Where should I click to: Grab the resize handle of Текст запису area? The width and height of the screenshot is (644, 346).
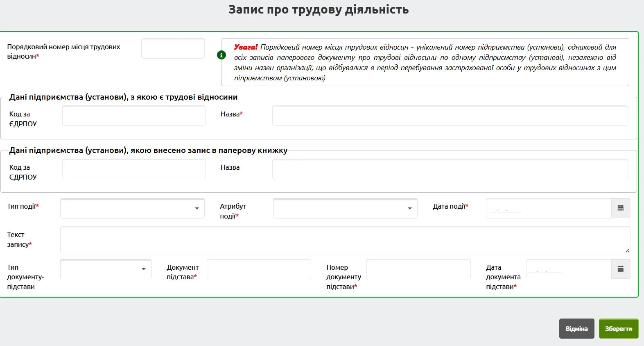627,250
